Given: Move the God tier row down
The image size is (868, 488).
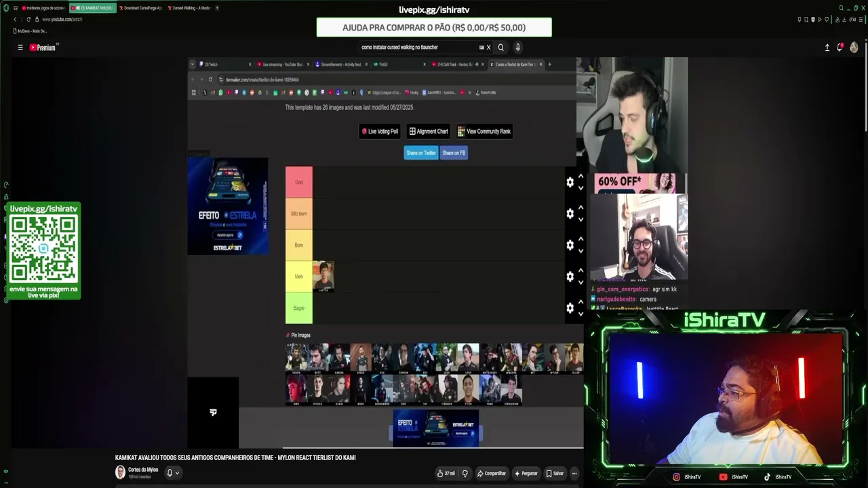Looking at the screenshot, I should 580,188.
